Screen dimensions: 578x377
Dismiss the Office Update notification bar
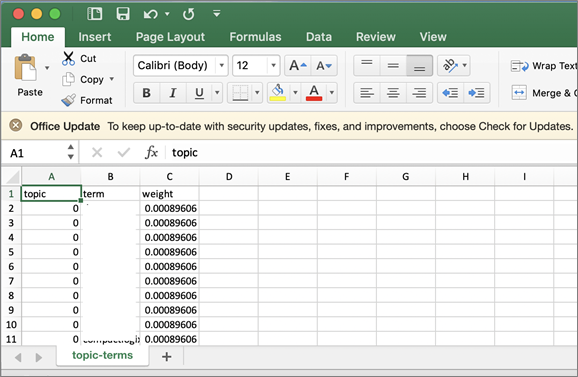point(15,126)
